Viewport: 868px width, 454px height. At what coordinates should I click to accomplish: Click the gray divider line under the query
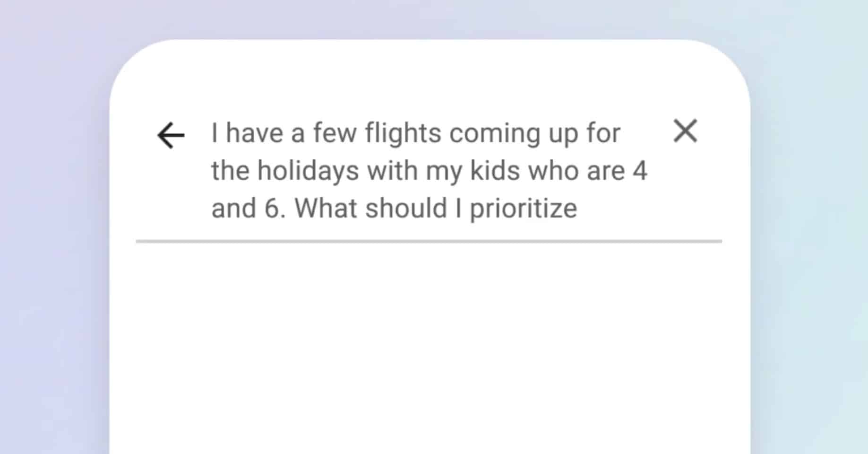click(429, 241)
